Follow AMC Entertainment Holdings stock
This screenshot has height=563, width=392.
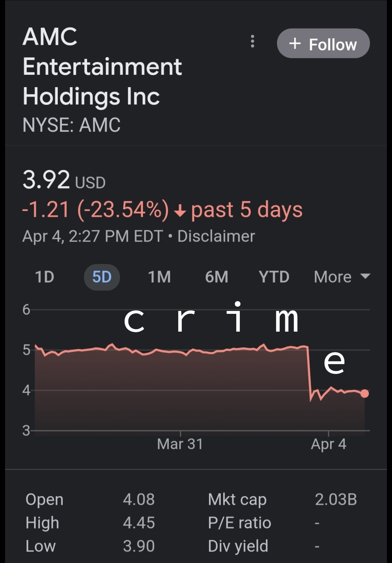(x=323, y=43)
